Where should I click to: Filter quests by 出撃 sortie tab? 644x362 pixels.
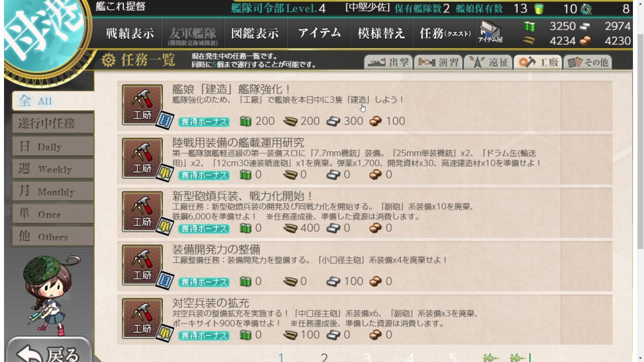tap(388, 62)
